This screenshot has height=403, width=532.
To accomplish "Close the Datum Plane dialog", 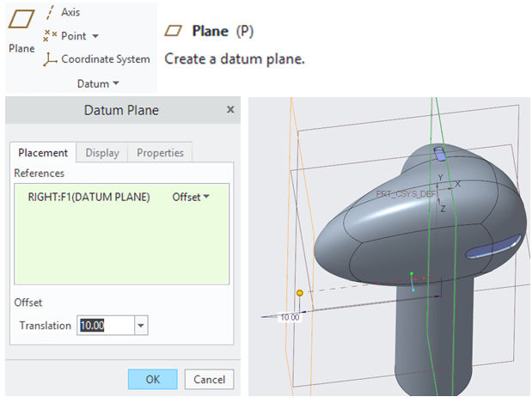I will (x=229, y=110).
